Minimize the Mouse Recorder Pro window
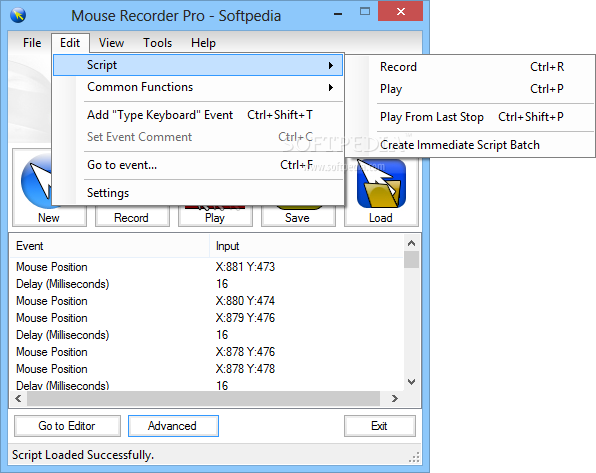Image resolution: width=596 pixels, height=473 pixels. (x=338, y=14)
